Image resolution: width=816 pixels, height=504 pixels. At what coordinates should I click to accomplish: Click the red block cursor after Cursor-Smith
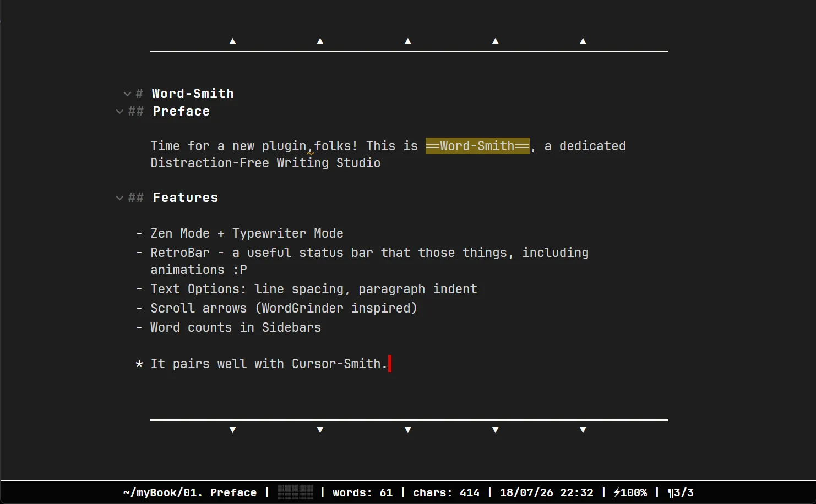[390, 364]
